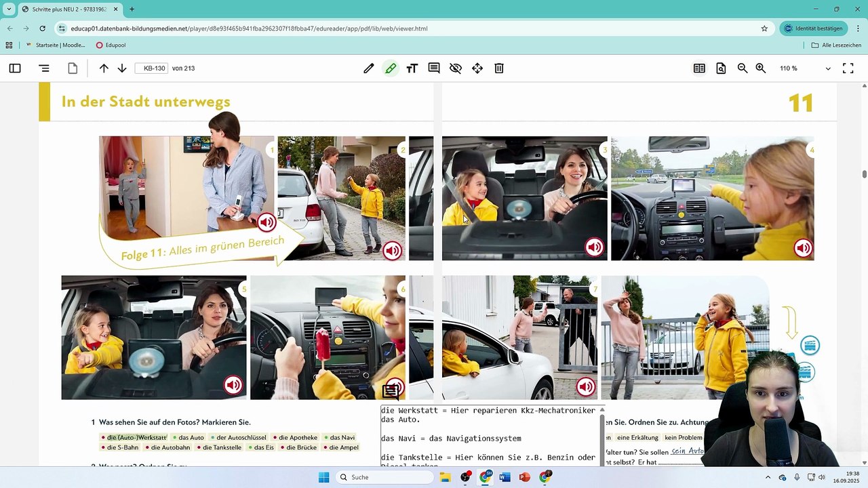
Task: Open the Alle Lesezeichen folder
Action: (x=836, y=45)
